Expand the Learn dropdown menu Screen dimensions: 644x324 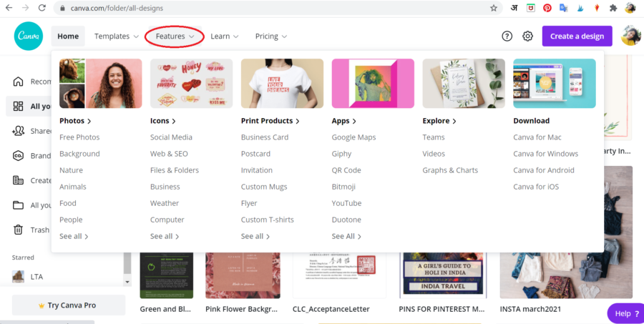[224, 36]
